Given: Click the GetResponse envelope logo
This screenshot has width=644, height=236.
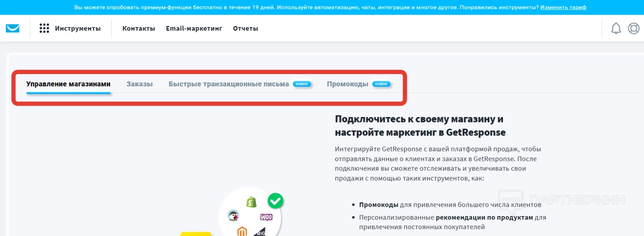Looking at the screenshot, I should pos(13,28).
